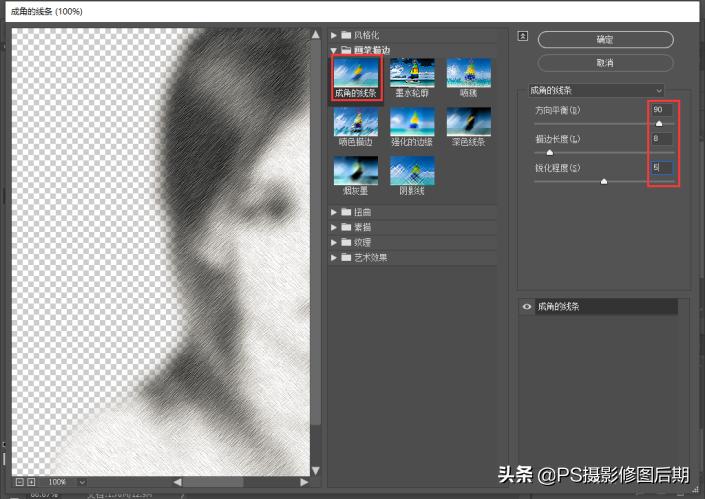Toggle visibility of 成角的线条 effect layer
This screenshot has height=499, width=705.
[527, 307]
